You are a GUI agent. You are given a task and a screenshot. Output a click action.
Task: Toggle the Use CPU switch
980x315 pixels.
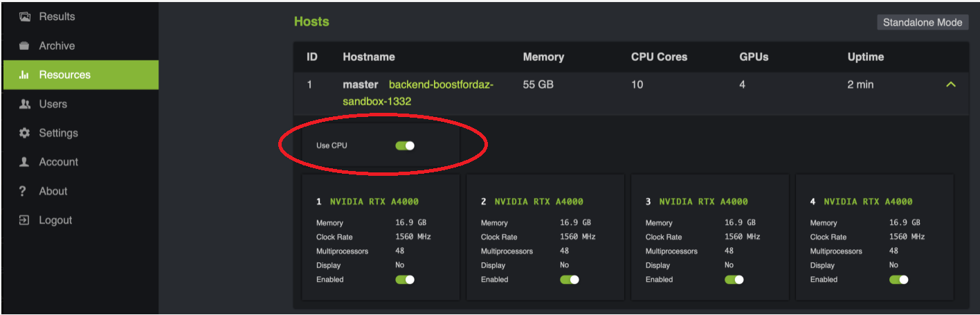pos(405,145)
